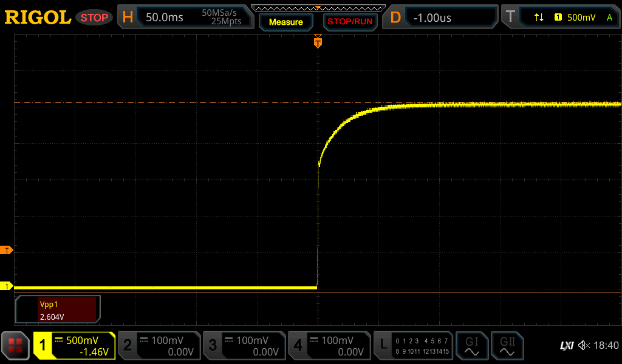Viewport: 622px width, 364px height.
Task: Click the orange trigger position marker at top
Action: (x=318, y=42)
